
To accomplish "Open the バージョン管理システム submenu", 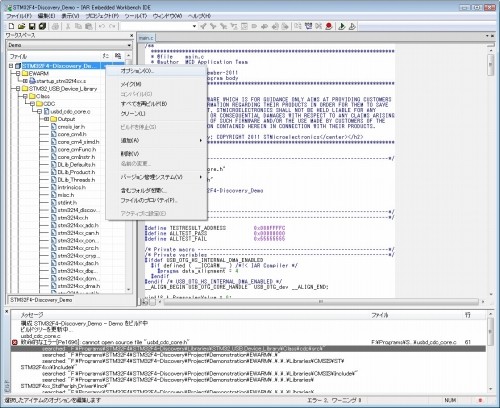I will click(156, 177).
